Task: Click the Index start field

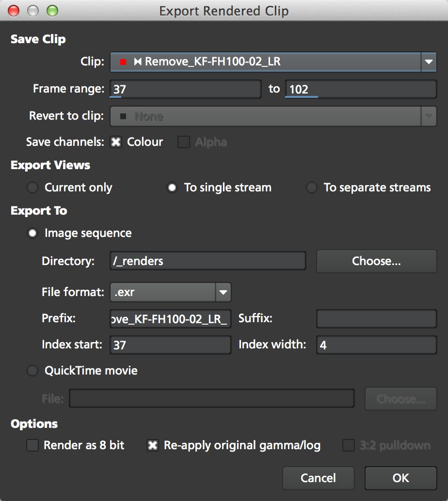Action: (171, 345)
